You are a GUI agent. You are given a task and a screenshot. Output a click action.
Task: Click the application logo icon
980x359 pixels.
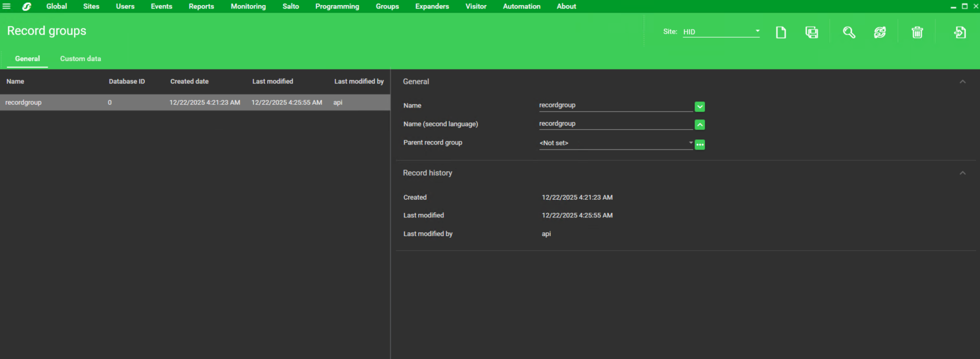pyautogui.click(x=27, y=6)
